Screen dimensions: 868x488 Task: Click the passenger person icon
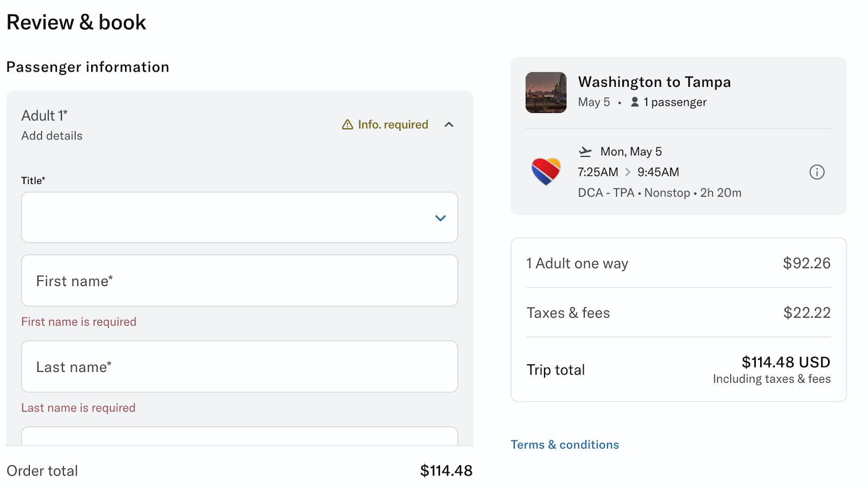(635, 102)
